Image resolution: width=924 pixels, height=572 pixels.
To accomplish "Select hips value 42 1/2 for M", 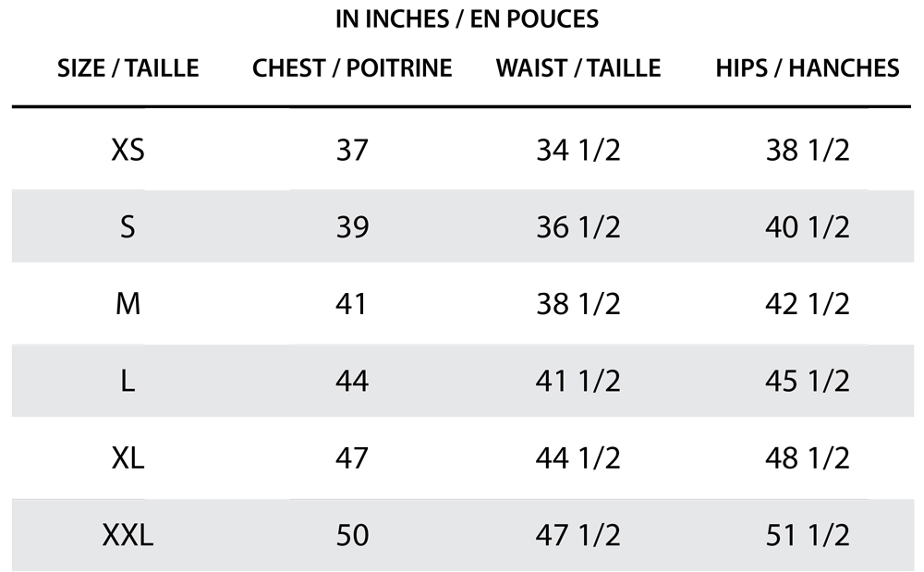I will pyautogui.click(x=808, y=303).
